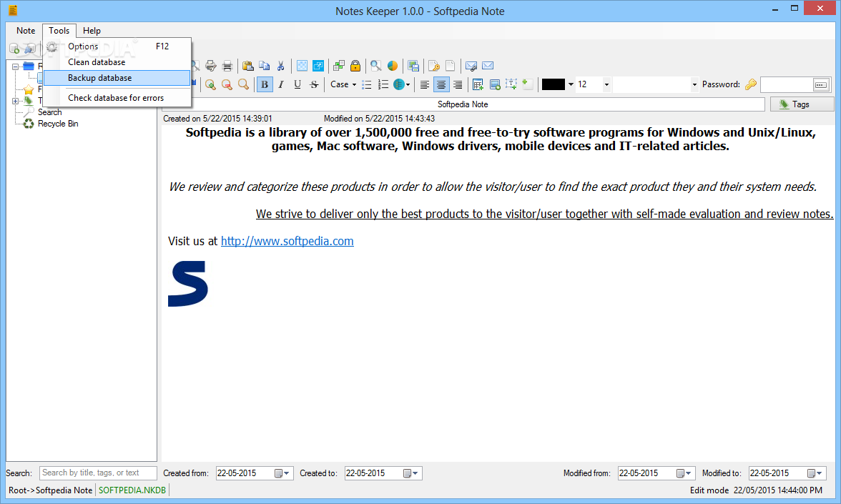Select Check database for errors
Image resolution: width=841 pixels, height=504 pixels.
(x=117, y=97)
